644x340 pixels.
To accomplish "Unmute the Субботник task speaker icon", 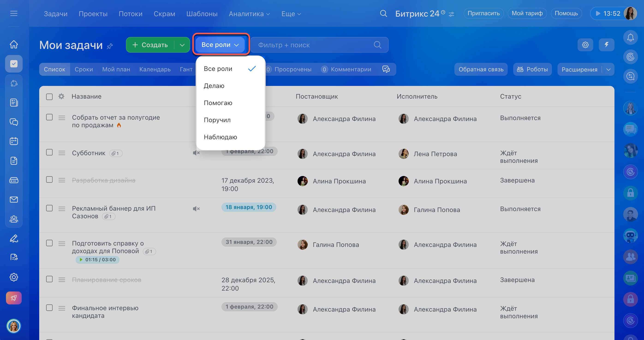I will (x=196, y=153).
